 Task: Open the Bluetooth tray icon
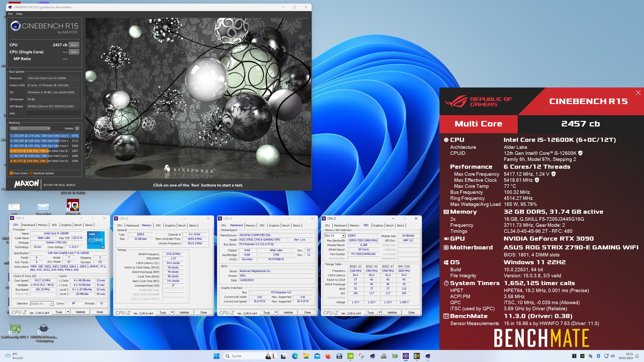point(598,356)
